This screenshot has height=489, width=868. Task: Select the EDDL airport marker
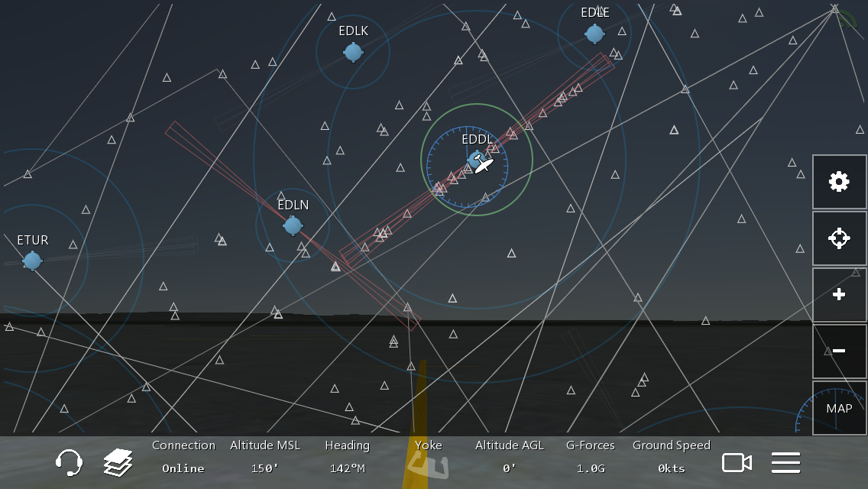point(475,160)
